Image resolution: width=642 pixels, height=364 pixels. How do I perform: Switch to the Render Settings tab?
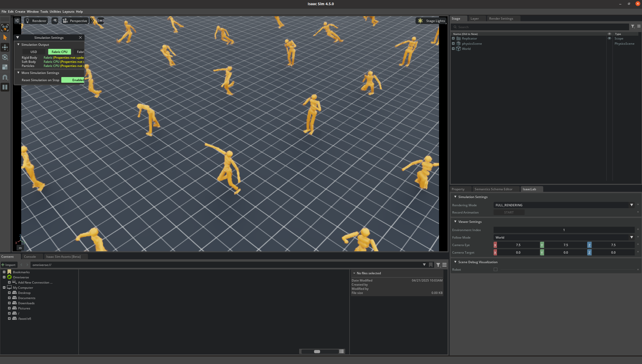pyautogui.click(x=501, y=19)
